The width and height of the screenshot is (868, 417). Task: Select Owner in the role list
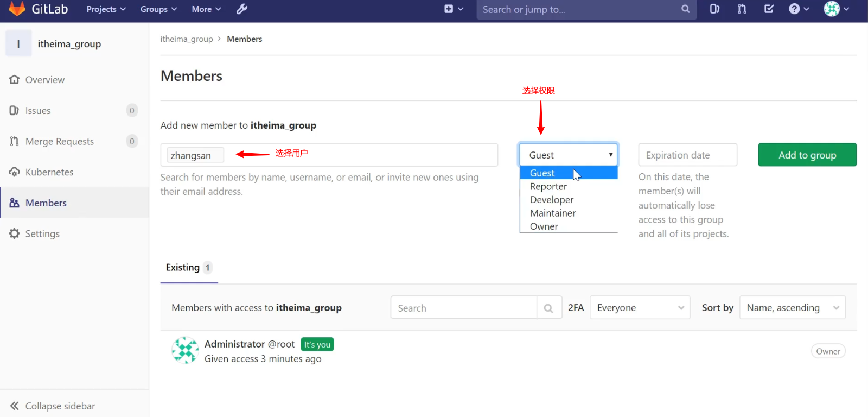569,226
